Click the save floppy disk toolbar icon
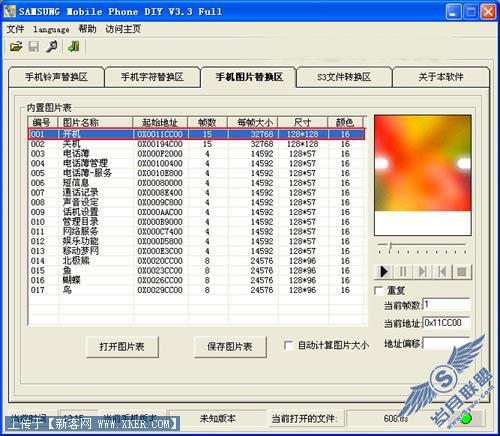 click(x=33, y=46)
